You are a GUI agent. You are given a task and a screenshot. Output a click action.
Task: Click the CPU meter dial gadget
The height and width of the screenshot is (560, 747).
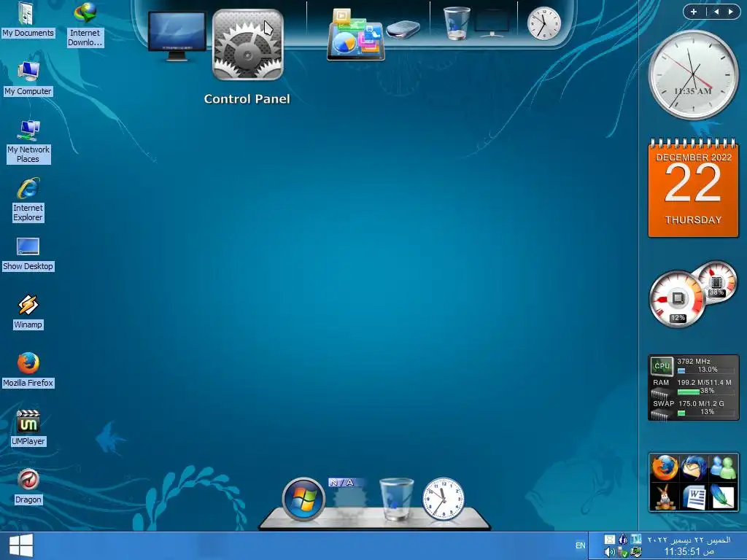pyautogui.click(x=678, y=298)
